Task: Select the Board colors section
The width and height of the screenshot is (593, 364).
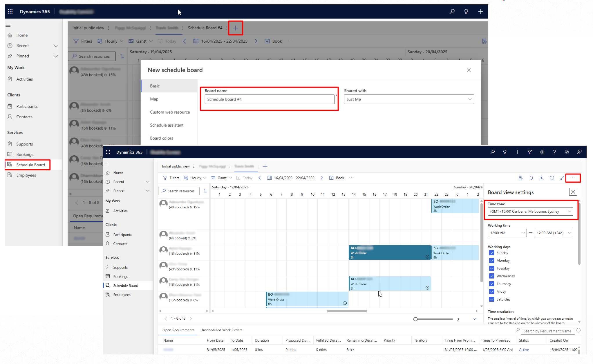Action: (161, 138)
